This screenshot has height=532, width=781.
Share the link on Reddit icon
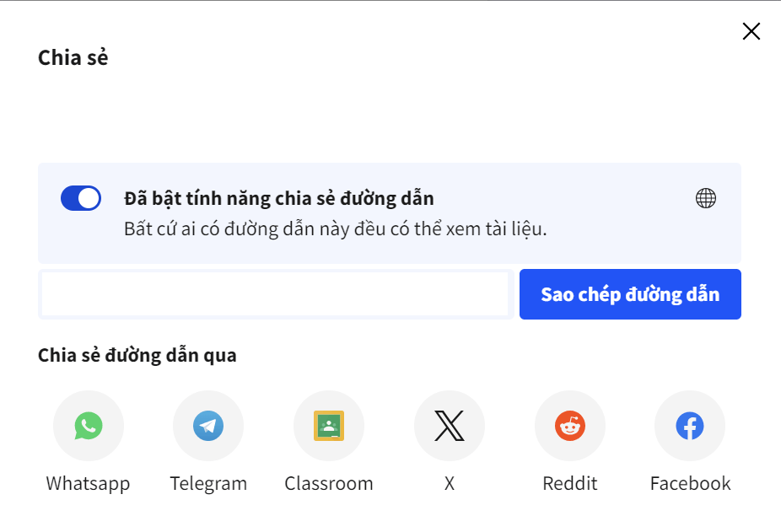pyautogui.click(x=570, y=426)
